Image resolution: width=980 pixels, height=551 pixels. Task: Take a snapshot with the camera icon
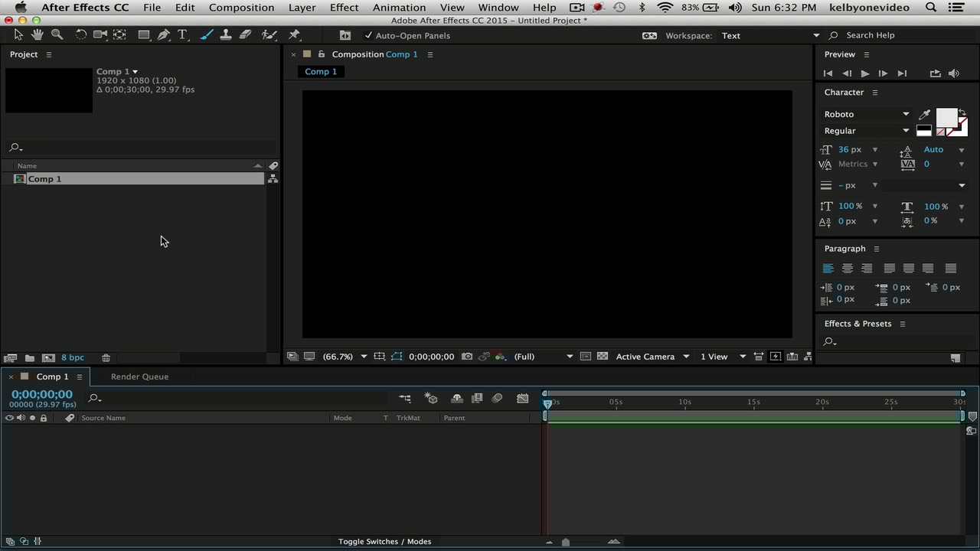467,357
